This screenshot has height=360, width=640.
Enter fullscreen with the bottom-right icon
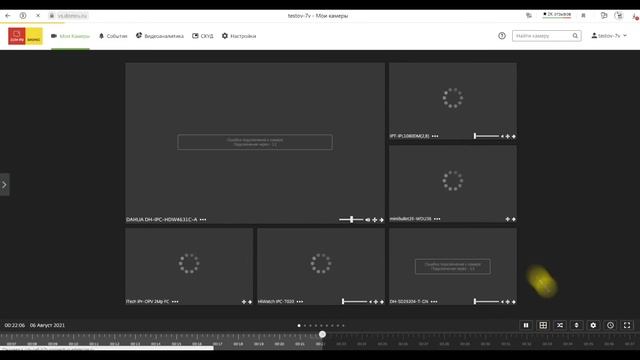click(x=627, y=325)
